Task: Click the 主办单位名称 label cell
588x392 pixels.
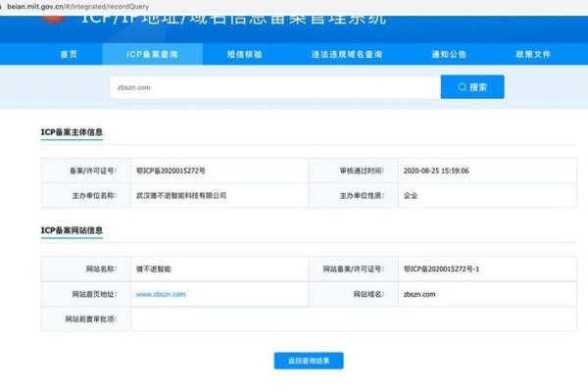Action: [86, 195]
